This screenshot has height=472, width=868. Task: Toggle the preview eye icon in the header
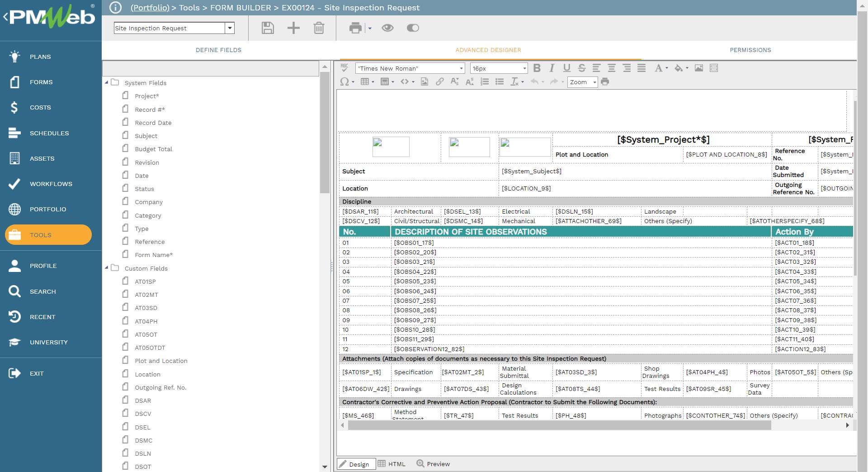point(388,28)
